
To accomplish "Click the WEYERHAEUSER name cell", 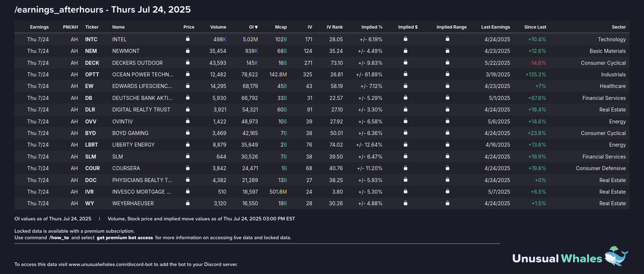I will coord(132,203).
